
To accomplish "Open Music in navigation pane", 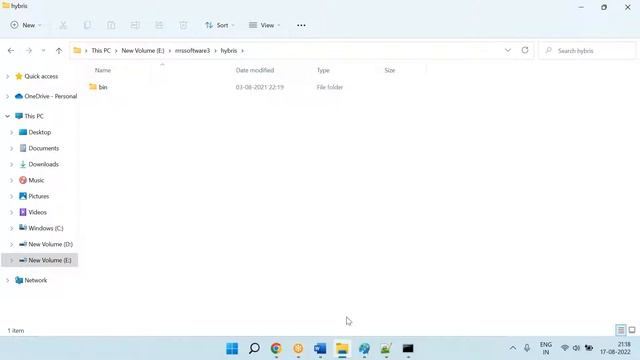I will [x=32, y=180].
